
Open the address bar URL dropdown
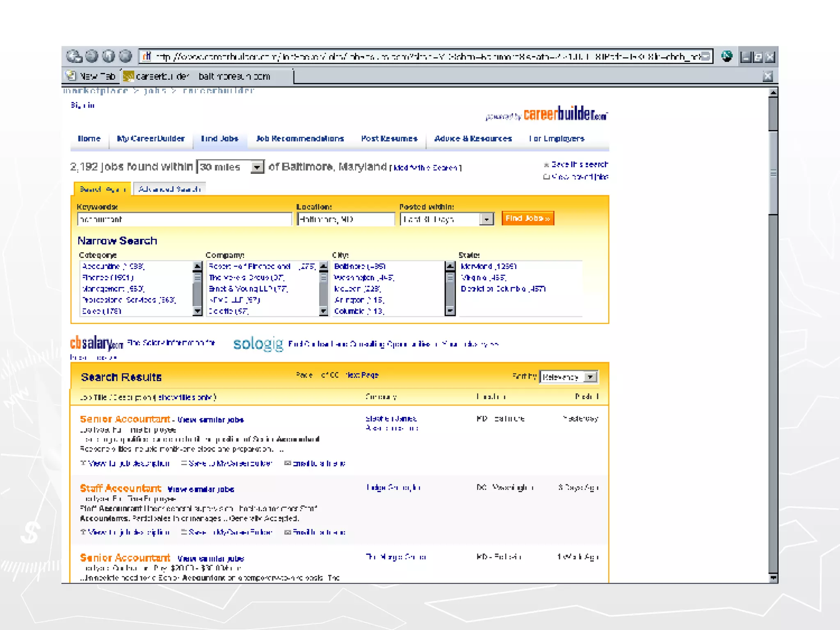(x=705, y=56)
